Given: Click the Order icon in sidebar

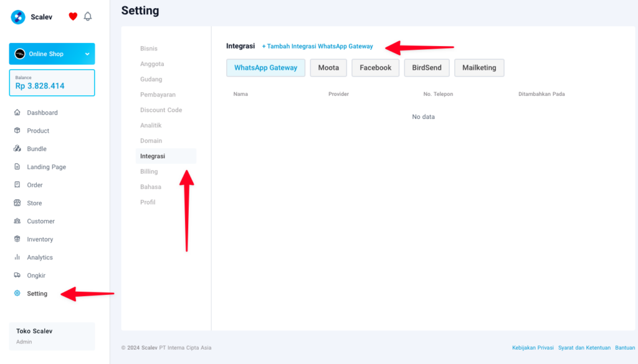Looking at the screenshot, I should pos(17,185).
